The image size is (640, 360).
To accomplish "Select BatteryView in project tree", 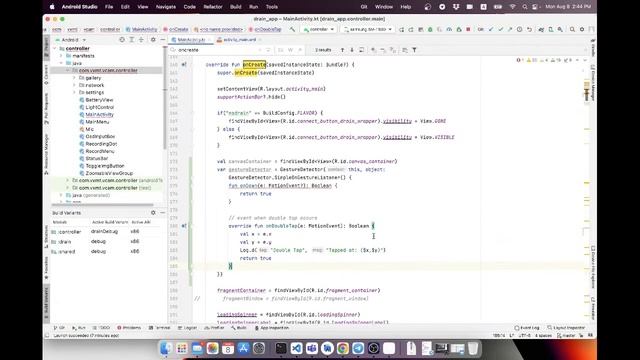I will [x=99, y=100].
